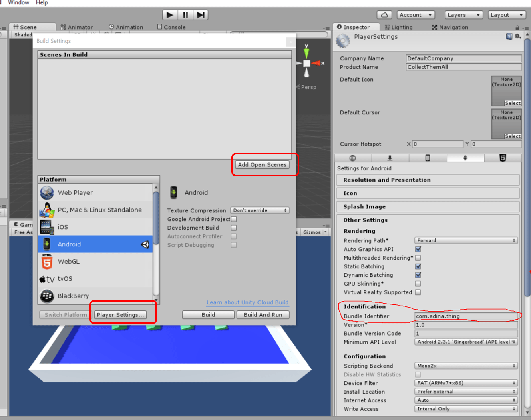Screen dimensions: 531x420
Task: Select PC, Mac & Linux Standalone platform
Action: click(95, 210)
